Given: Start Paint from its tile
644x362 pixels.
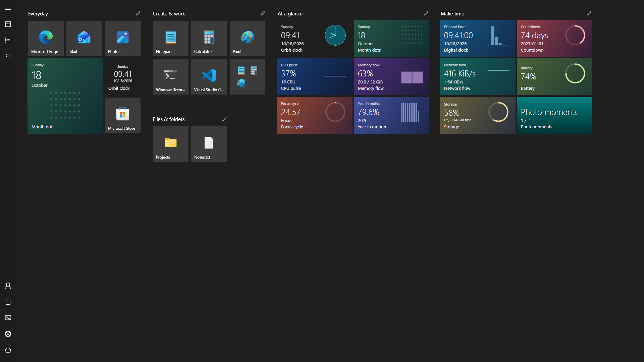Looking at the screenshot, I should (248, 39).
